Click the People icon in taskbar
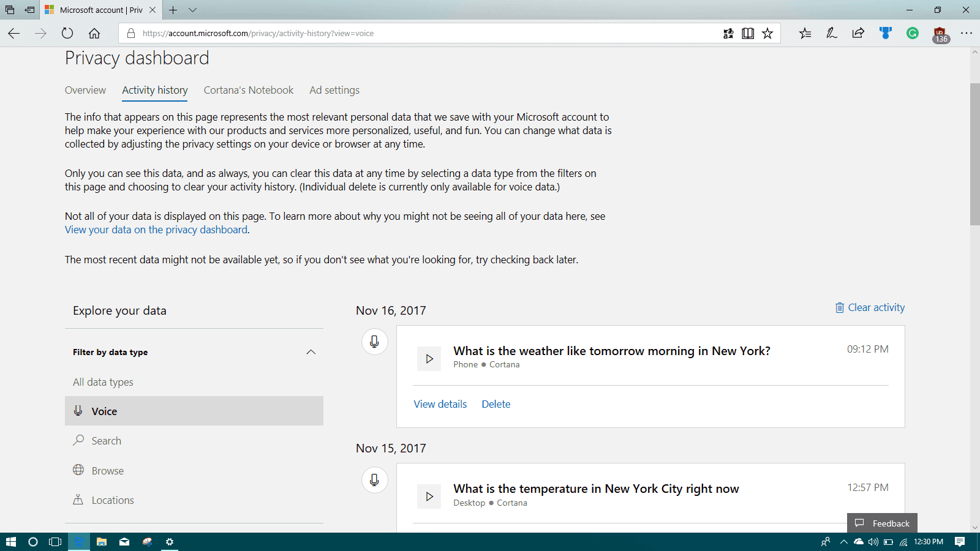 [826, 542]
